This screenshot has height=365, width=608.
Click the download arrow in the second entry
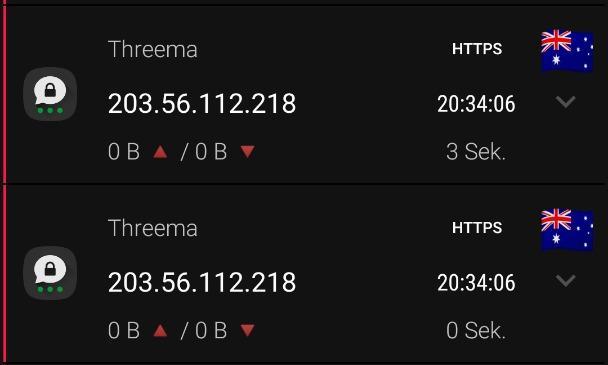pos(247,330)
